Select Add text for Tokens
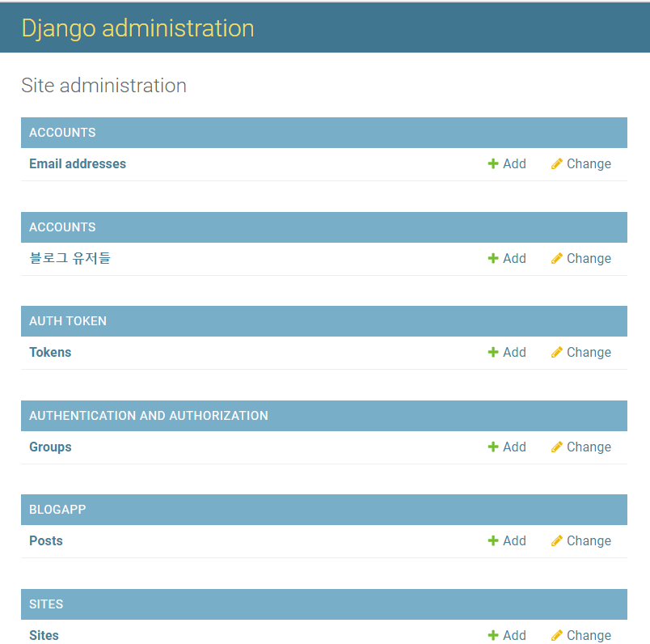 coord(514,352)
